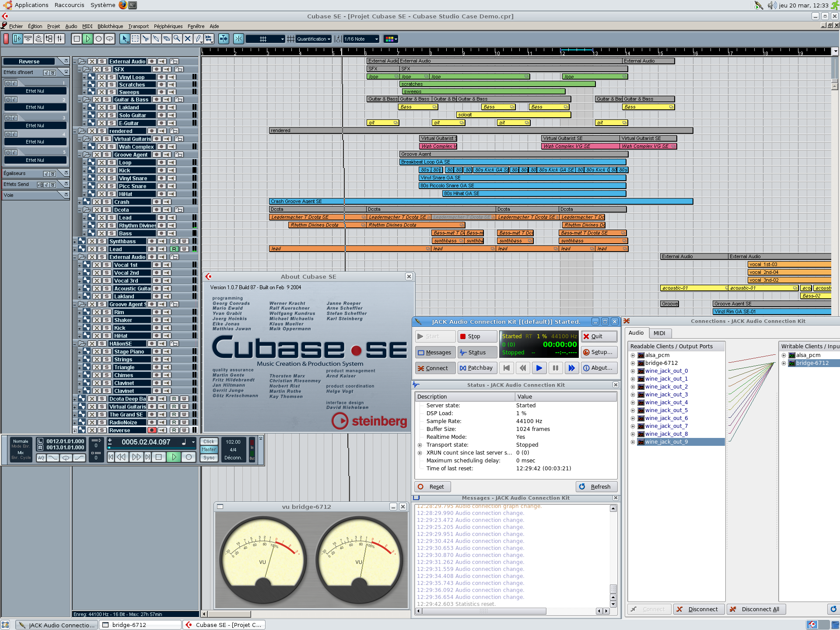The image size is (840, 630).
Task: Select the Zoom magnifier tool
Action: tap(177, 39)
